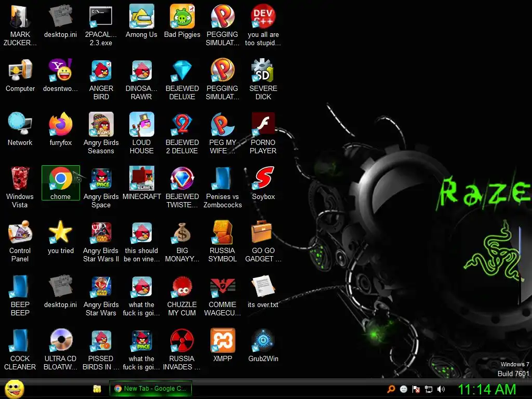Open SD gear icon in second row

tap(263, 79)
